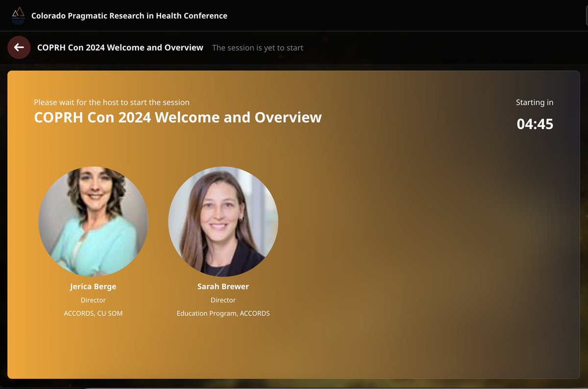Click the large Welcome and Overview heading

pos(178,118)
